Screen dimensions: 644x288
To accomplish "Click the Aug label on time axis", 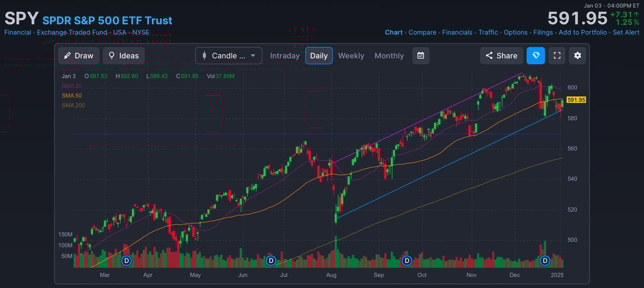I will tap(331, 275).
